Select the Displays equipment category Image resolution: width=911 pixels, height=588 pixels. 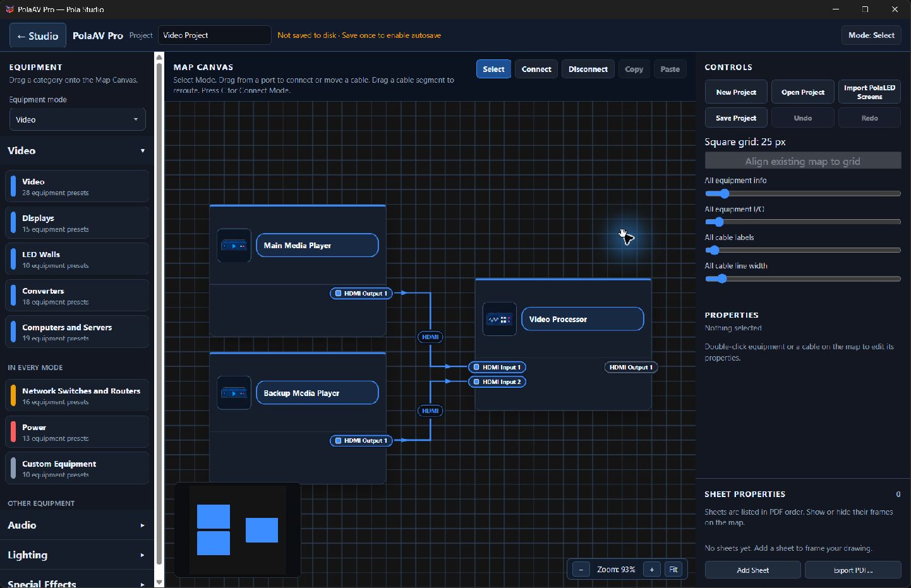coord(77,223)
